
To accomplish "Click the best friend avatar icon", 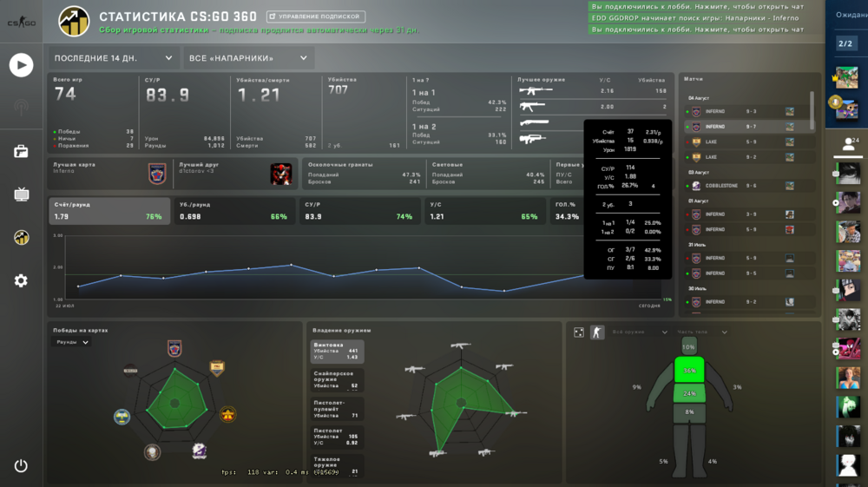I will click(x=280, y=174).
